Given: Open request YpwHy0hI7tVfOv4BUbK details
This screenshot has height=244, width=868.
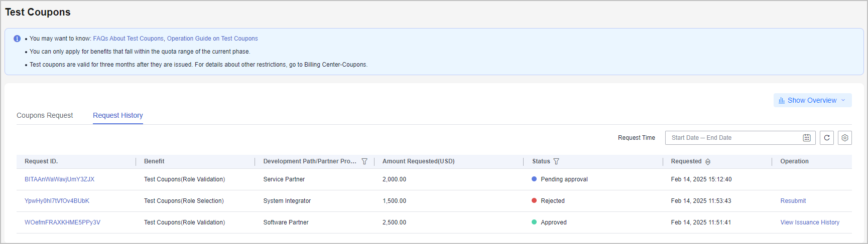Looking at the screenshot, I should click(57, 201).
